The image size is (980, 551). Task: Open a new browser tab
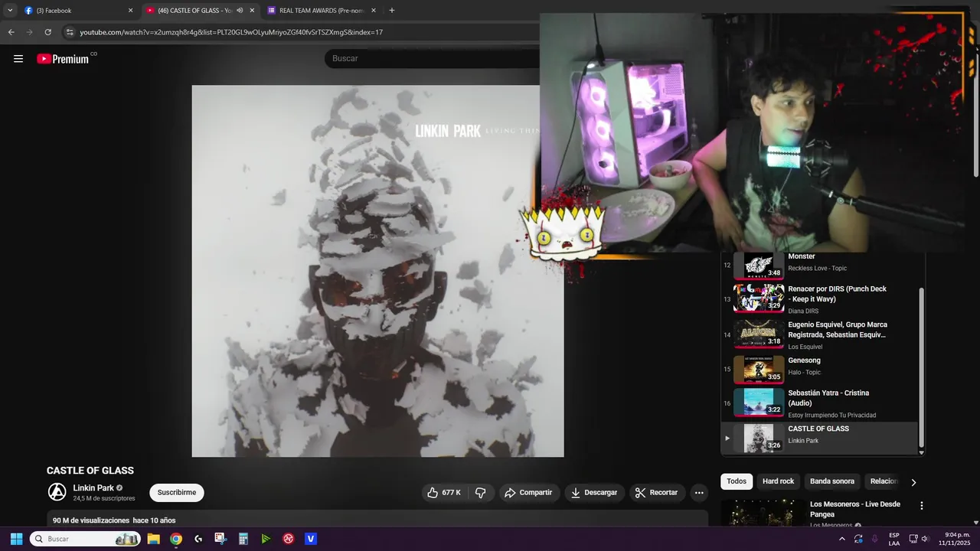(392, 11)
